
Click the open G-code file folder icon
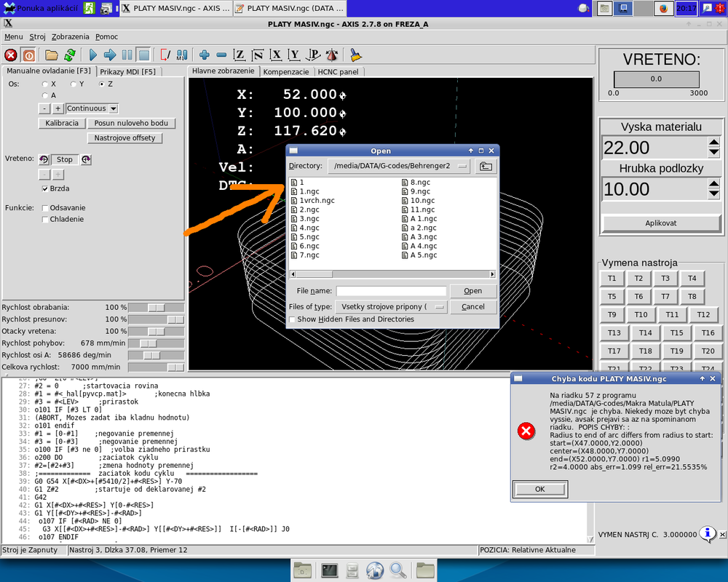[52, 55]
